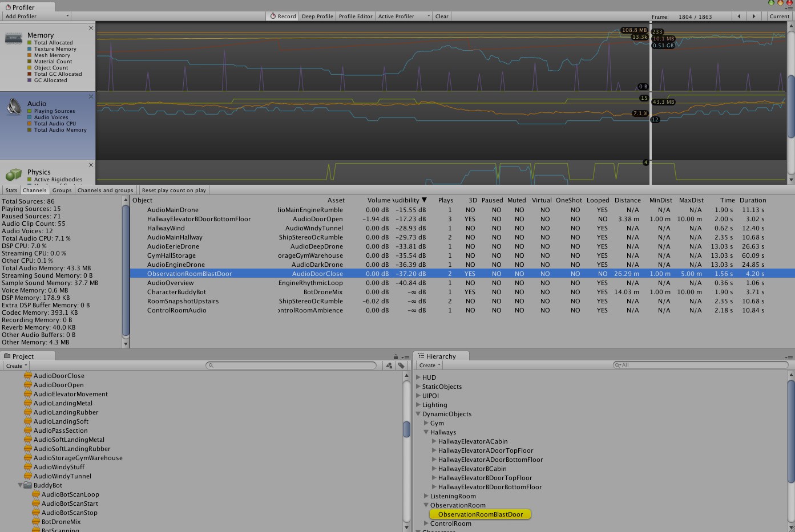Image resolution: width=795 pixels, height=532 pixels.
Task: Select the AudioDoorOpen audio clip asset
Action: click(x=58, y=385)
